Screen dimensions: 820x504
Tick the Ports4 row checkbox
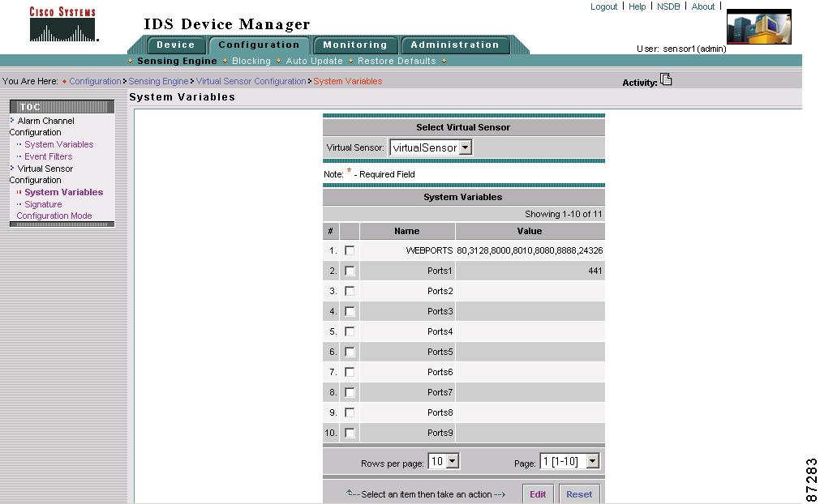(350, 331)
